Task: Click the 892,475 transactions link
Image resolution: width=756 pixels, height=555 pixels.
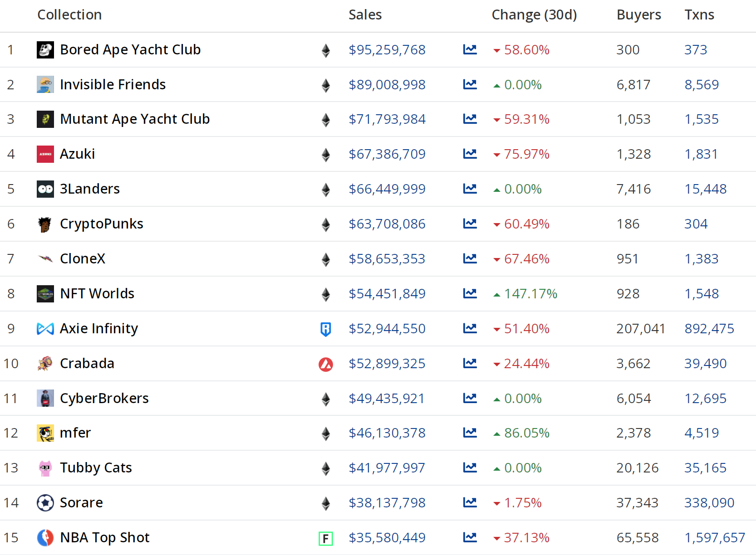Action: click(x=709, y=328)
